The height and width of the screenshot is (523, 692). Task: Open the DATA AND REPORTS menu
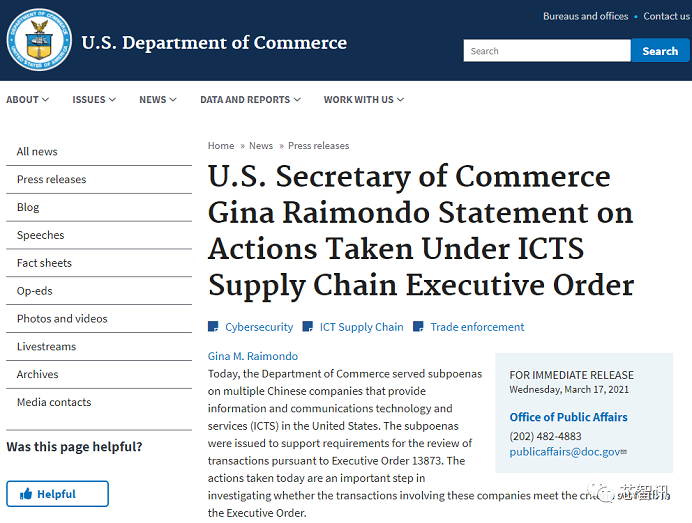(250, 100)
